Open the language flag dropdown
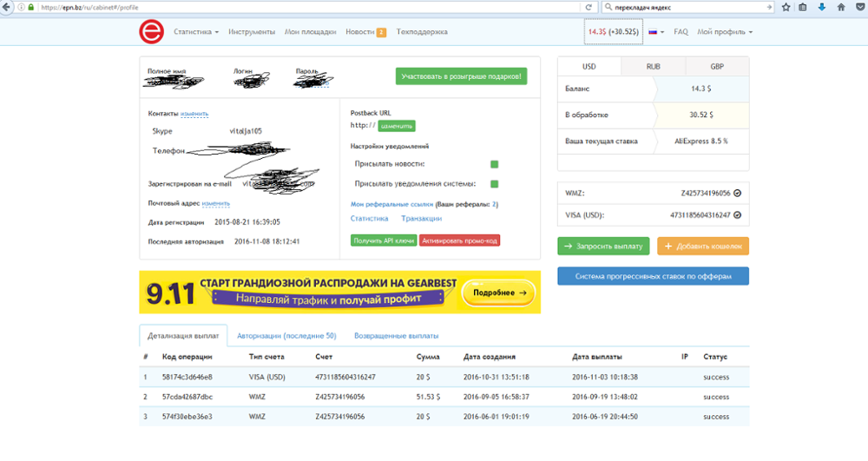The image size is (868, 461). pyautogui.click(x=655, y=32)
